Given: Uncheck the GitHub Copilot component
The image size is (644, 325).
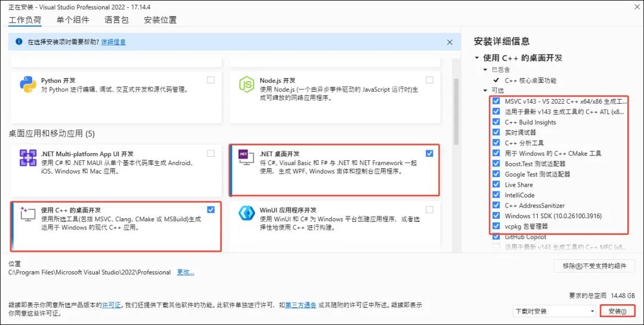Looking at the screenshot, I should (x=496, y=237).
